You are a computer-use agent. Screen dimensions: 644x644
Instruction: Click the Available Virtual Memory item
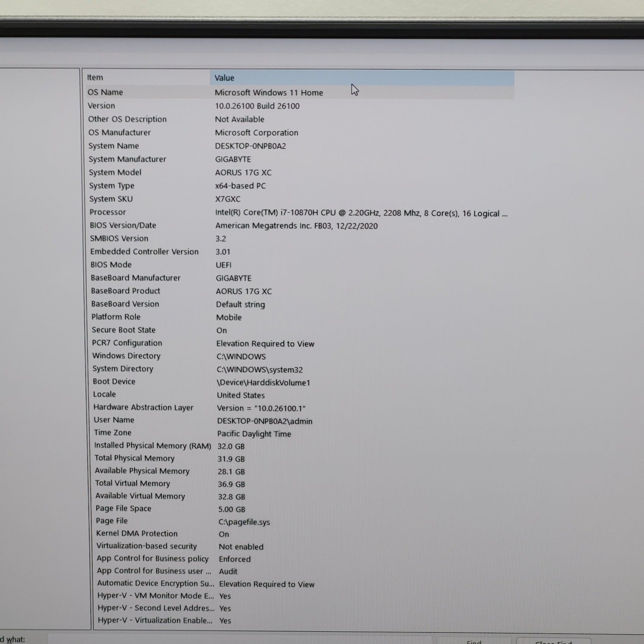(x=140, y=496)
